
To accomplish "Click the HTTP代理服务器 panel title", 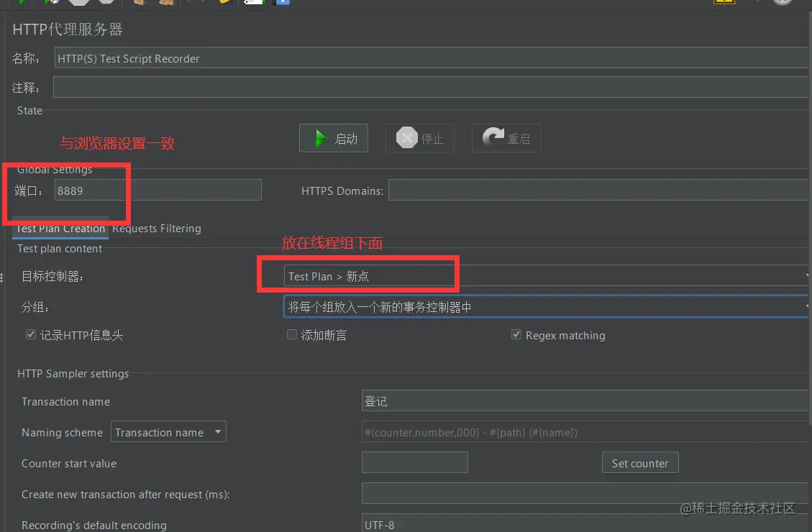I will (68, 29).
